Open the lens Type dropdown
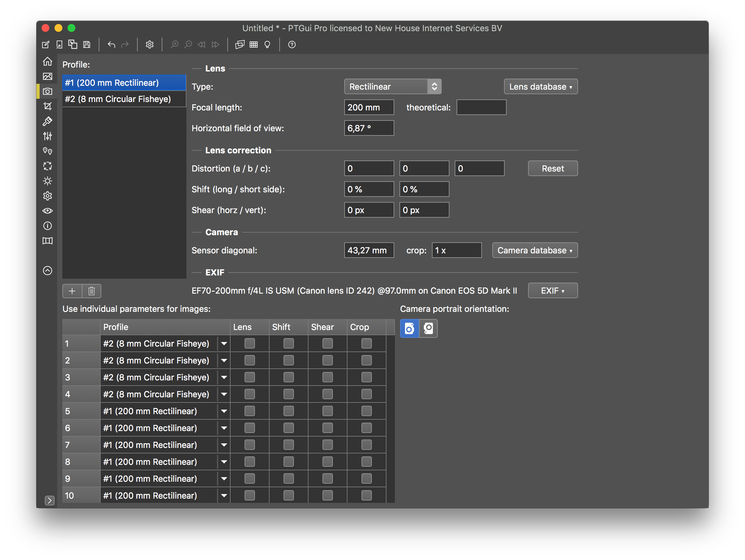The width and height of the screenshot is (745, 560). (392, 86)
